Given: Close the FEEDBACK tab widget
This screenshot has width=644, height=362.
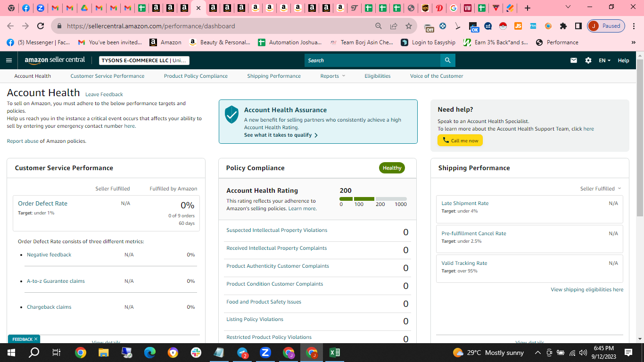Looking at the screenshot, I should click(35, 339).
